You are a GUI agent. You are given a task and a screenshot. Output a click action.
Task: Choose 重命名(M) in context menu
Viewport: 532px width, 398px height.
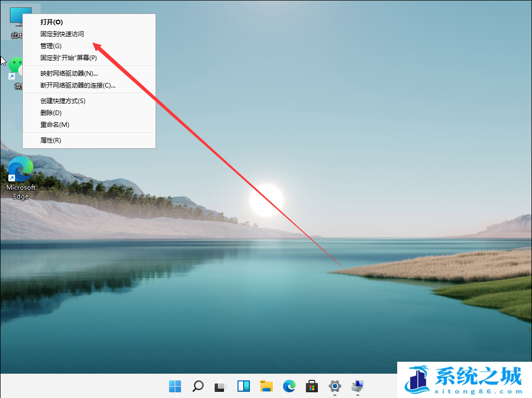coord(89,124)
